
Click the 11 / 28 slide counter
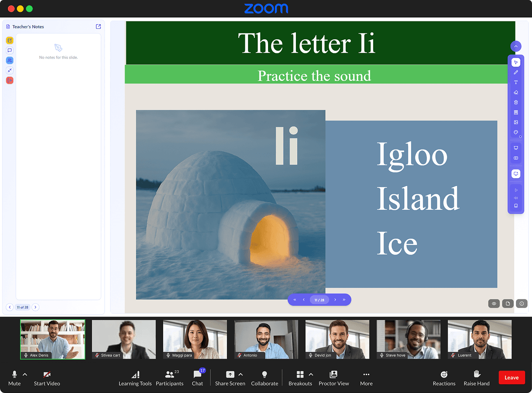[x=319, y=300]
